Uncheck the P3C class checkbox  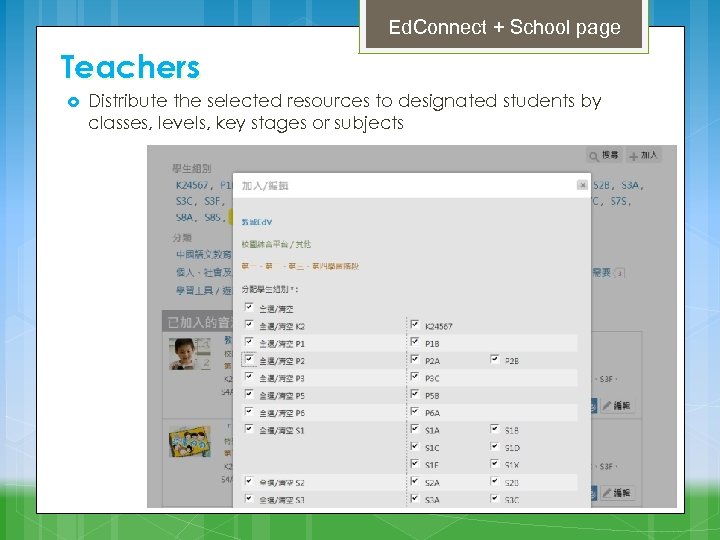(415, 377)
